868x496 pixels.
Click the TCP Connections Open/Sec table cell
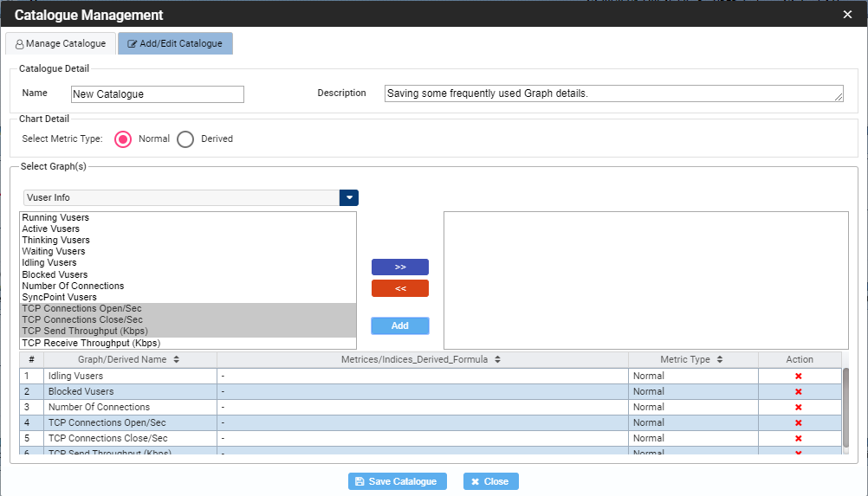130,423
